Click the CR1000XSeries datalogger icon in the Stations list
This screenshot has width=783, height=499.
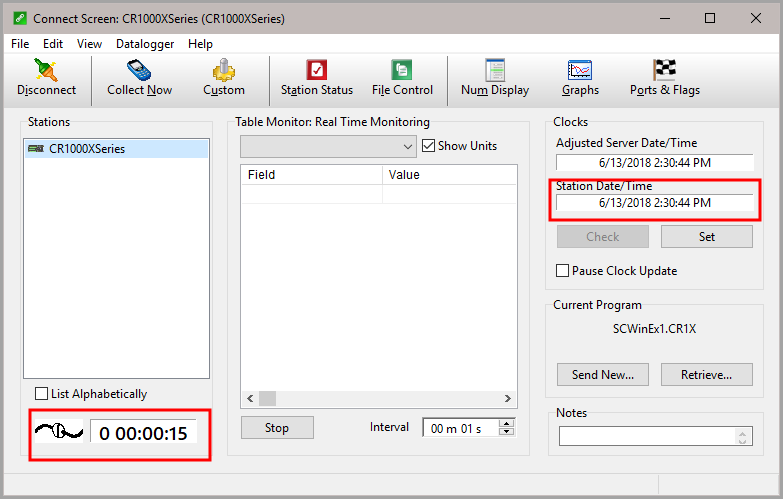[x=36, y=148]
